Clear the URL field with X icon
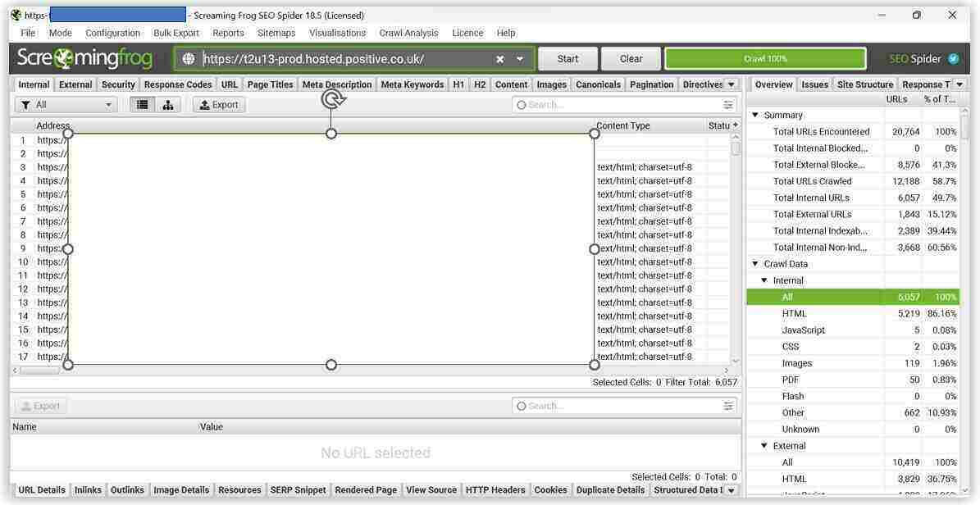Image resolution: width=980 pixels, height=505 pixels. point(500,59)
